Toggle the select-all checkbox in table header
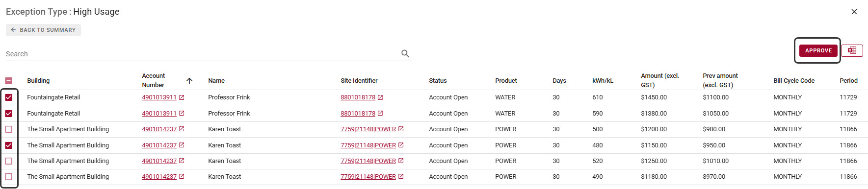This screenshot has height=189, width=868. tap(9, 81)
